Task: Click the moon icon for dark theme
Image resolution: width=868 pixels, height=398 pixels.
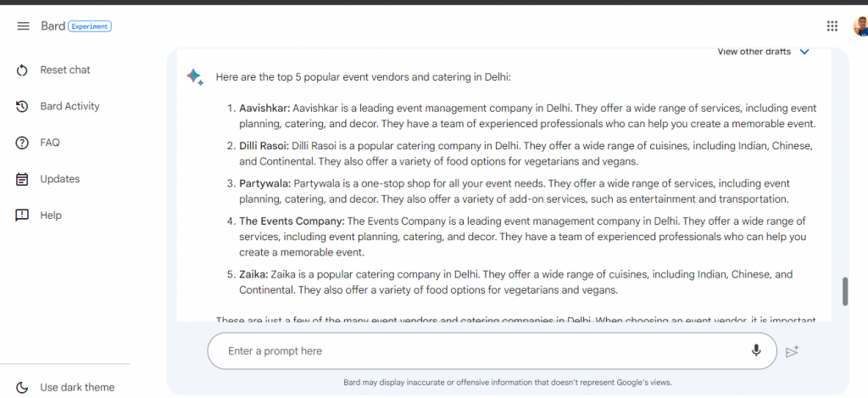Action: (22, 388)
